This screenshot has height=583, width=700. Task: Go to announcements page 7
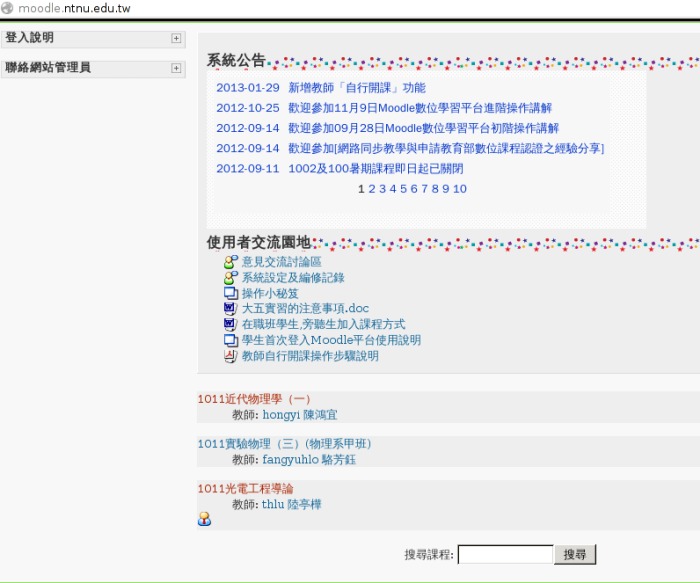pyautogui.click(x=424, y=189)
